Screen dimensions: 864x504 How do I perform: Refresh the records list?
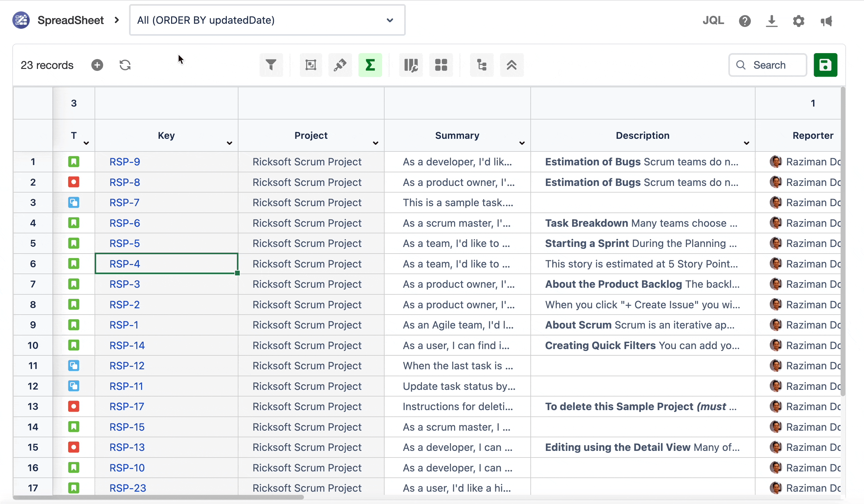125,65
